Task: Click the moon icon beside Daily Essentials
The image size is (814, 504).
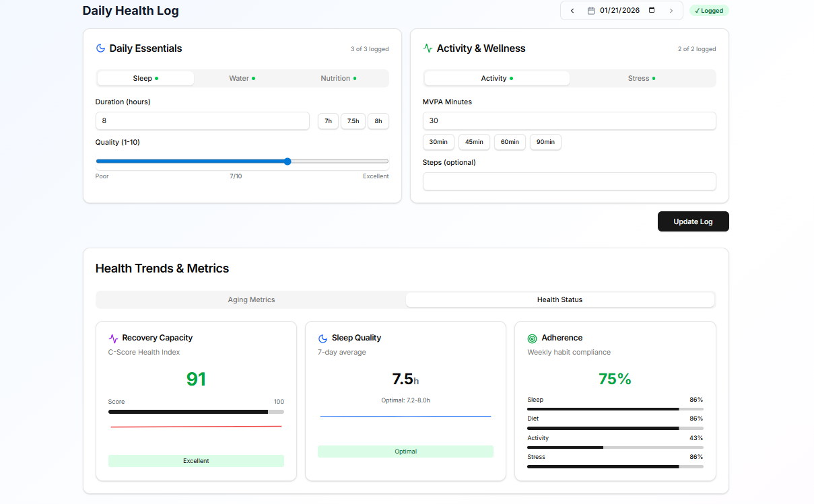Action: (101, 48)
